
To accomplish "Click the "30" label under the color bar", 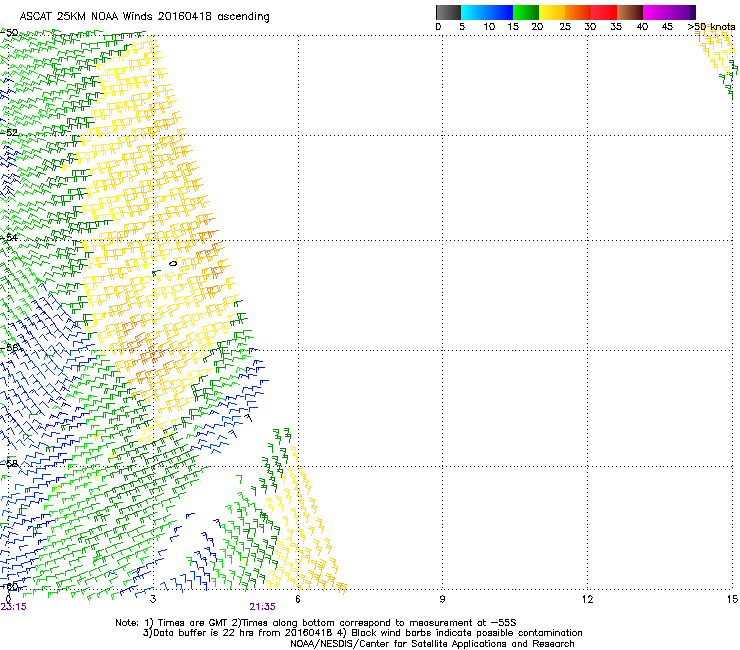I will tap(590, 27).
